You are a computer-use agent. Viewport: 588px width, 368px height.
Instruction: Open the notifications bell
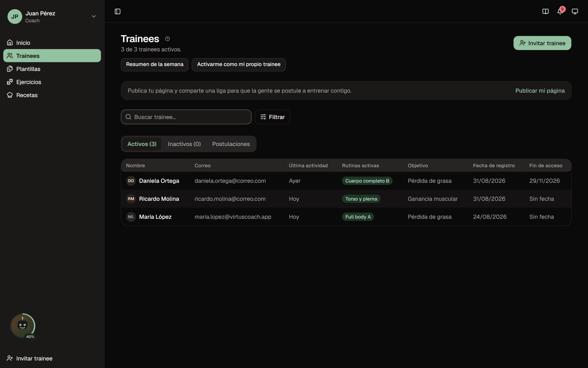tap(560, 11)
